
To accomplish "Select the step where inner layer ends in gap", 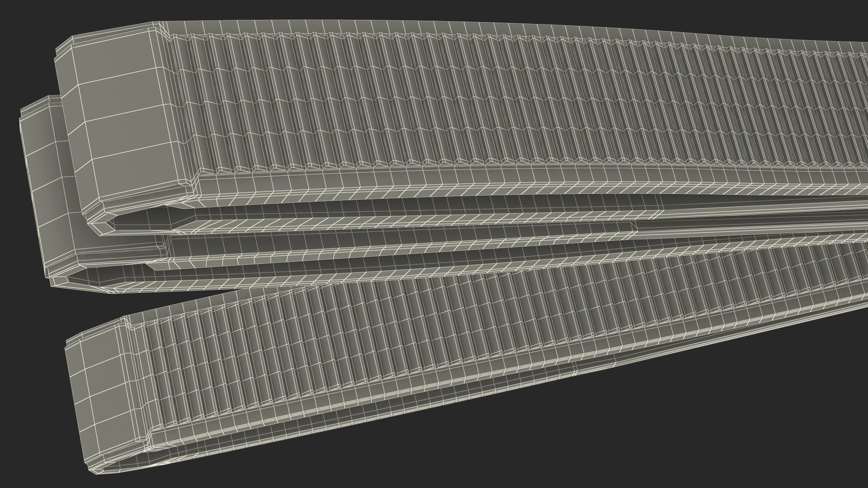I will [635, 226].
